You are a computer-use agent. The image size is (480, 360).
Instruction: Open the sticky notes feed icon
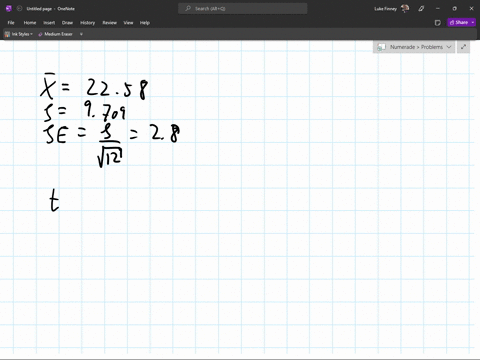(x=438, y=23)
